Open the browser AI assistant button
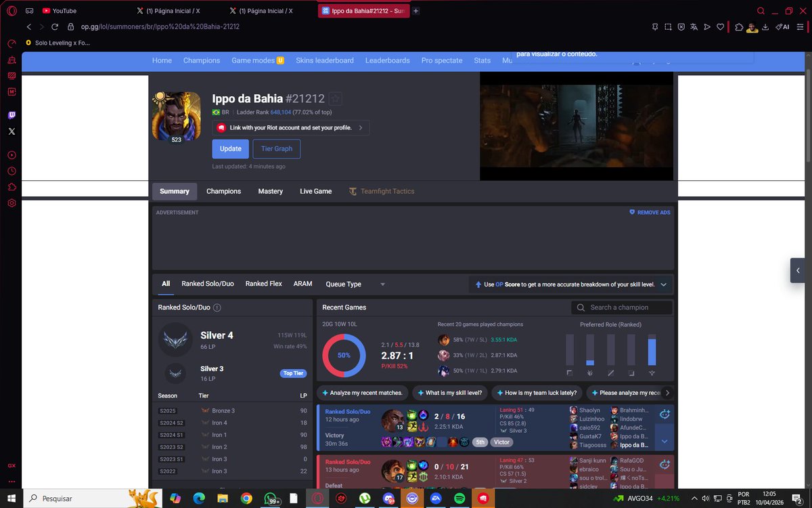This screenshot has height=508, width=812. pos(782,26)
